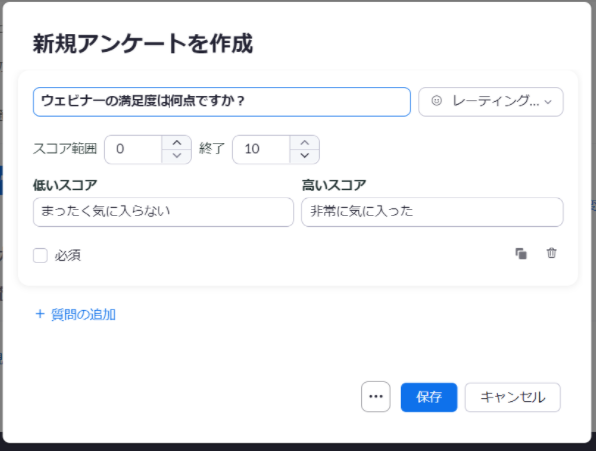Enable the 必須 required checkbox

40,255
